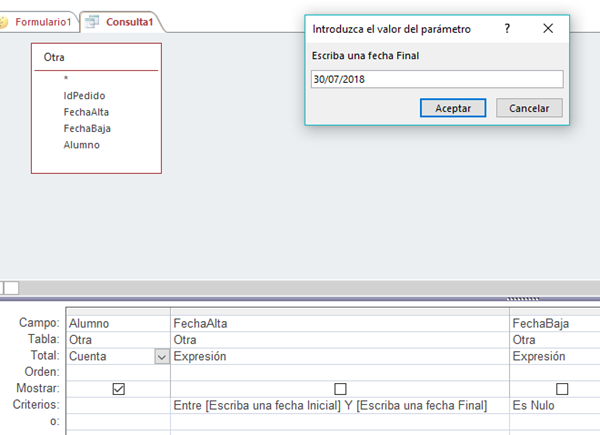This screenshot has width=600, height=435.
Task: Check the Mostrar checkbox for the FechaBaja column
Action: [562, 389]
